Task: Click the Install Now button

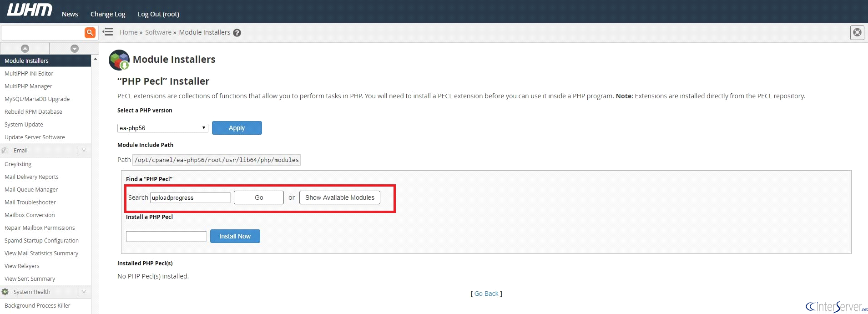Action: [x=235, y=236]
